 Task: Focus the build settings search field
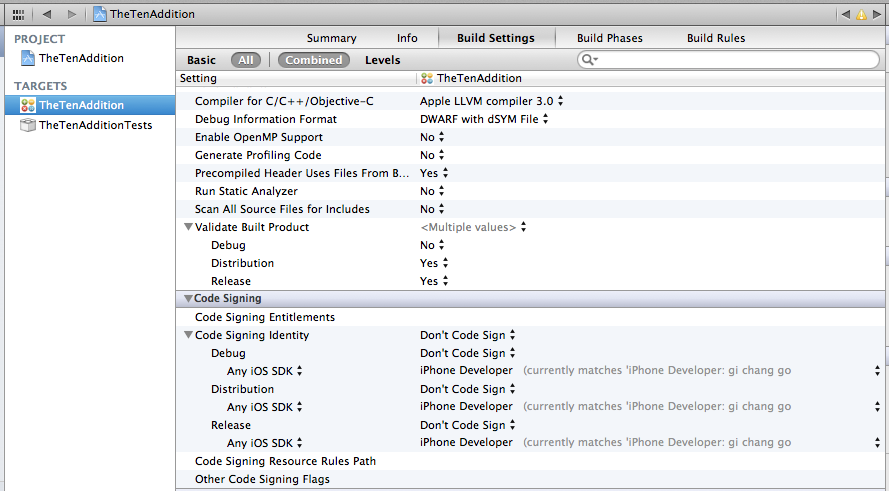729,60
